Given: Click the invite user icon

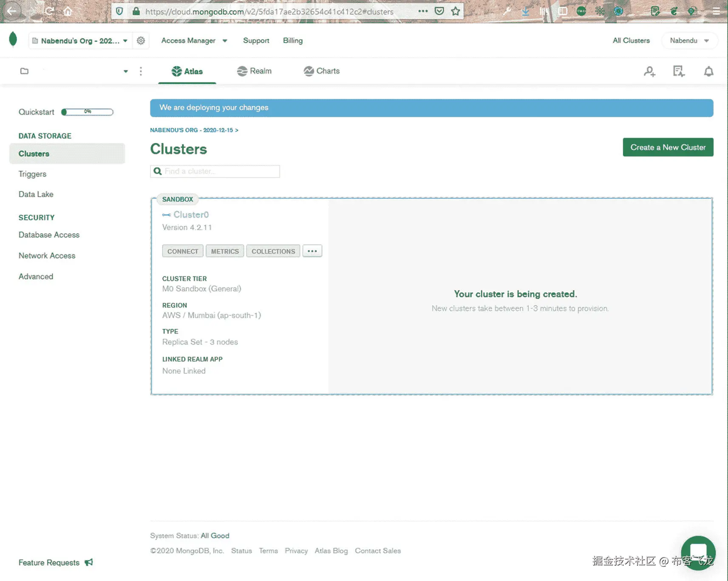Looking at the screenshot, I should pyautogui.click(x=649, y=71).
